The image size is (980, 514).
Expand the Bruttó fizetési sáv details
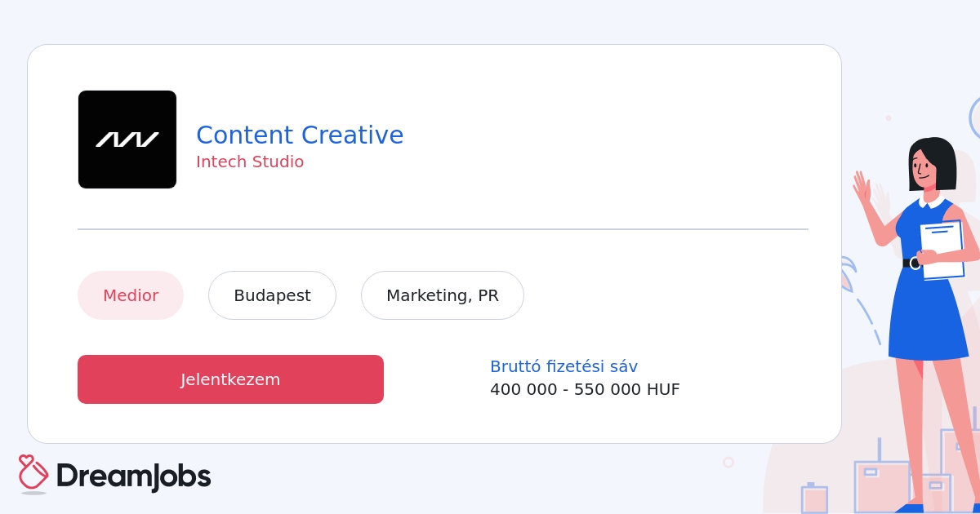563,366
